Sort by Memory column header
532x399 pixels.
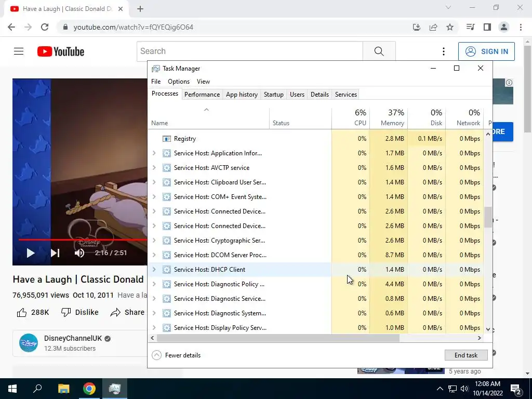389,118
